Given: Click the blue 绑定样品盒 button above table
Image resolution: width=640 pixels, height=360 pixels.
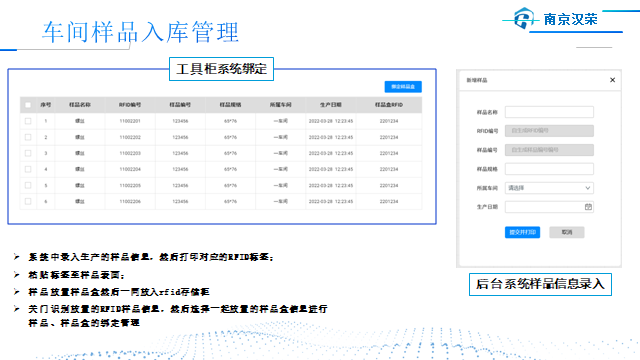Looking at the screenshot, I should point(403,87).
